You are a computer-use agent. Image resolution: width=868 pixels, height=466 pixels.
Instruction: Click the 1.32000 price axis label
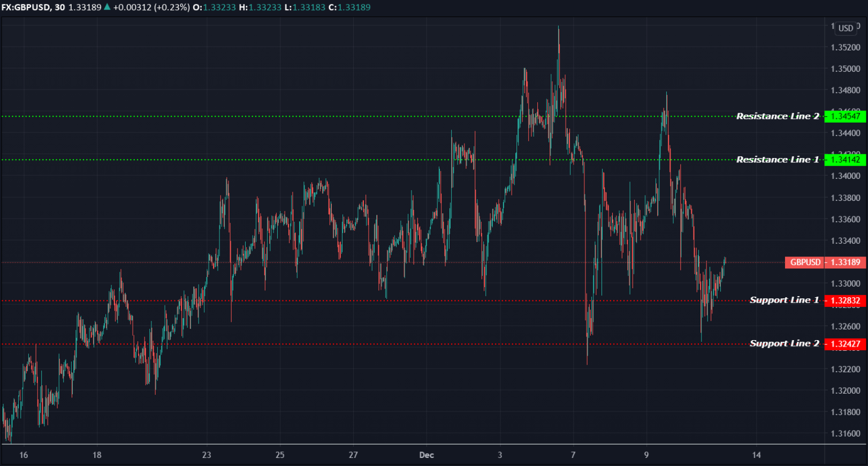pyautogui.click(x=846, y=390)
